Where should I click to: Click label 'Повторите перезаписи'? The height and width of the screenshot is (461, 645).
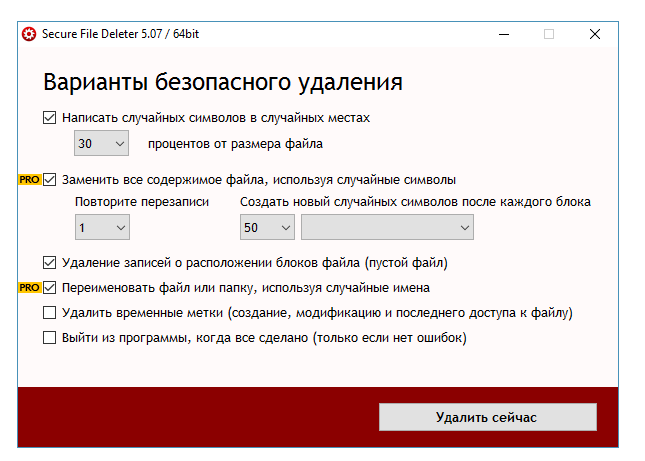coord(142,202)
